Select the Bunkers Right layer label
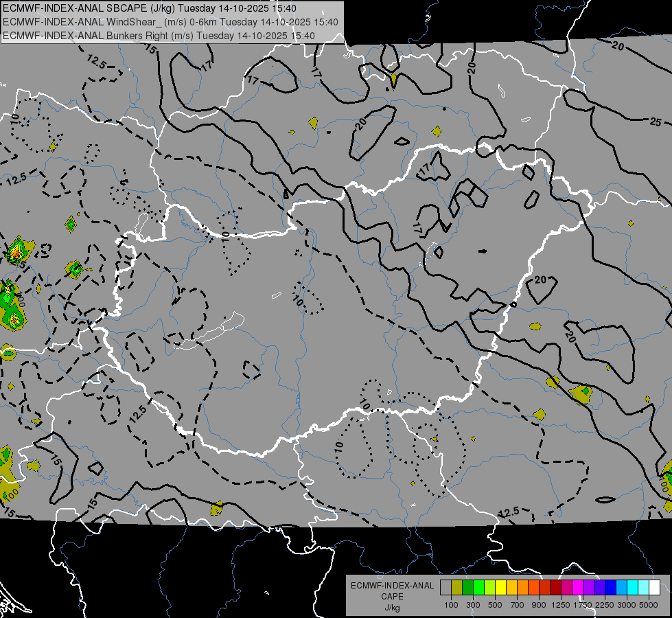672x618 pixels. [x=159, y=36]
